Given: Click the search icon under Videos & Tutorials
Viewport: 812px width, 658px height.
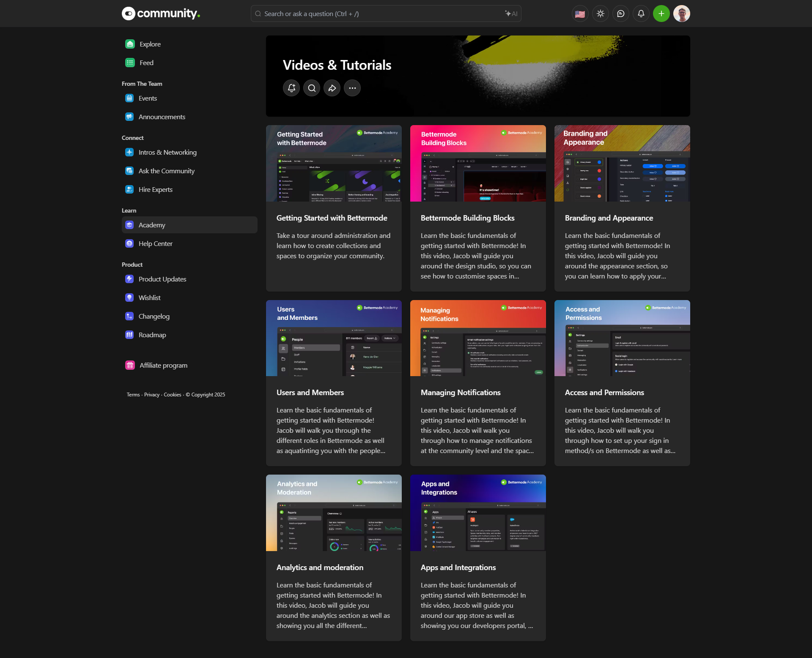Looking at the screenshot, I should pyautogui.click(x=312, y=88).
